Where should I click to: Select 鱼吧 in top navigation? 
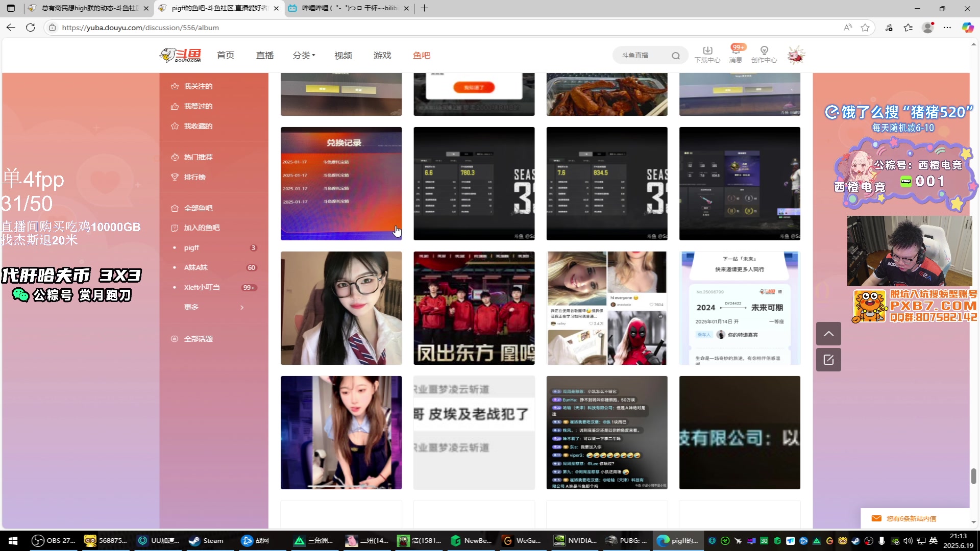422,55
